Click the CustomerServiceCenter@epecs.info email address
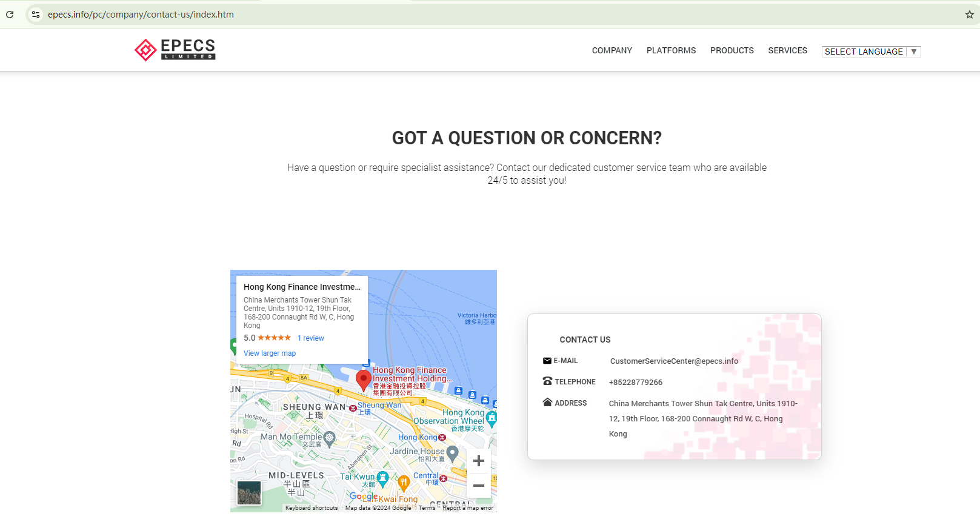Screen dimensions: 980x522 (x=674, y=361)
